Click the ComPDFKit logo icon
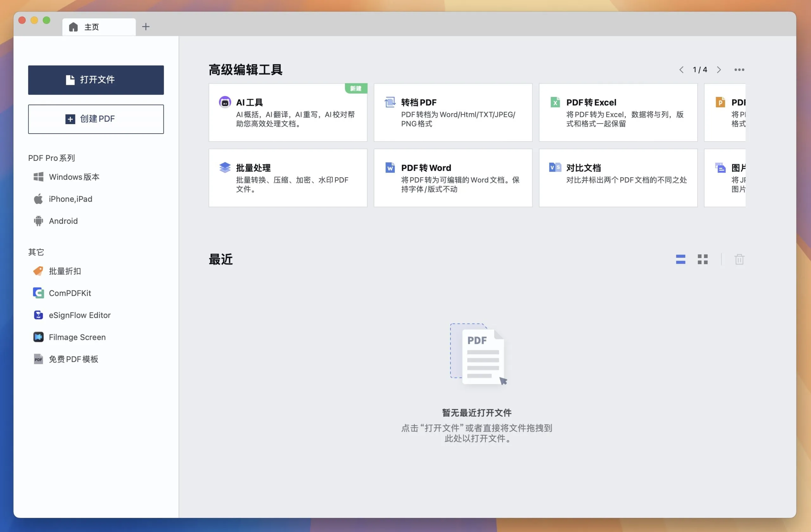811x532 pixels. pos(39,293)
